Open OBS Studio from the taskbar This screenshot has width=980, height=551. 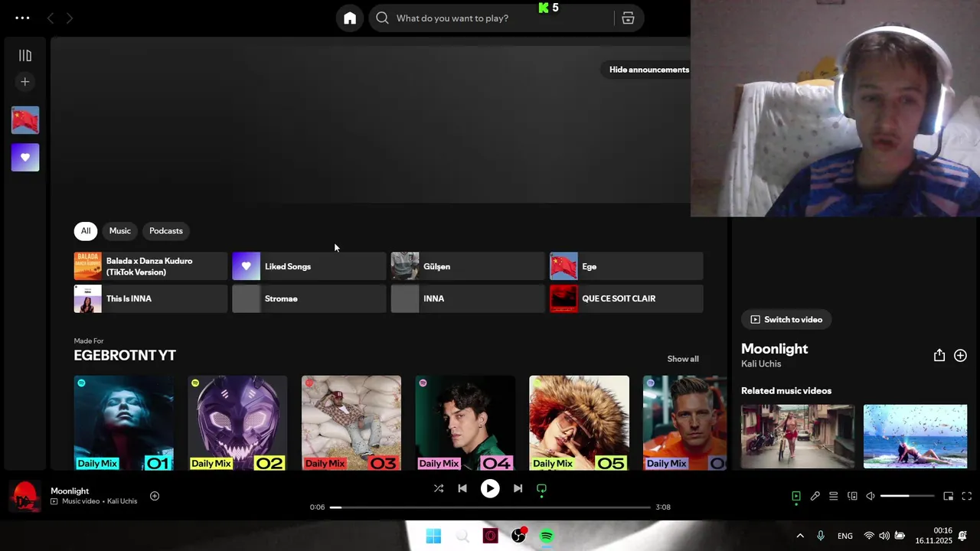click(519, 536)
